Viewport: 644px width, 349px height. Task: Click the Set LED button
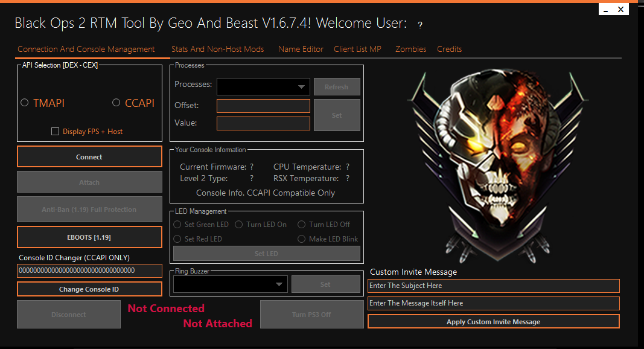pos(267,253)
